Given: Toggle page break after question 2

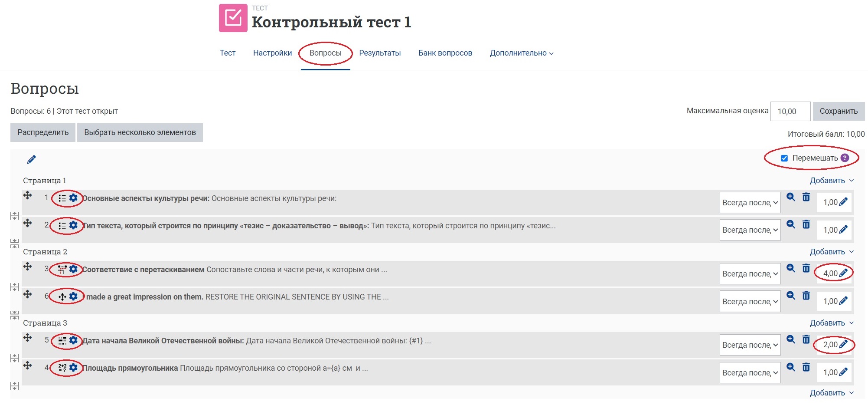Looking at the screenshot, I should [15, 244].
